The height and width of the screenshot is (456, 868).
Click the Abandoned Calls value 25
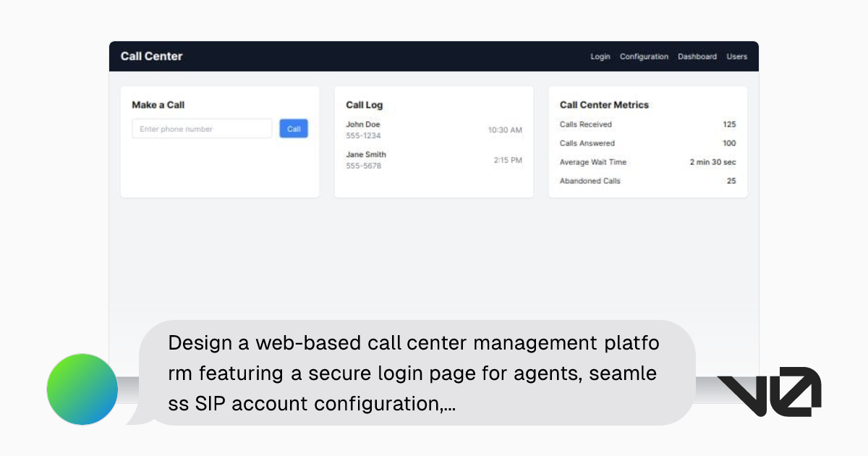[731, 181]
